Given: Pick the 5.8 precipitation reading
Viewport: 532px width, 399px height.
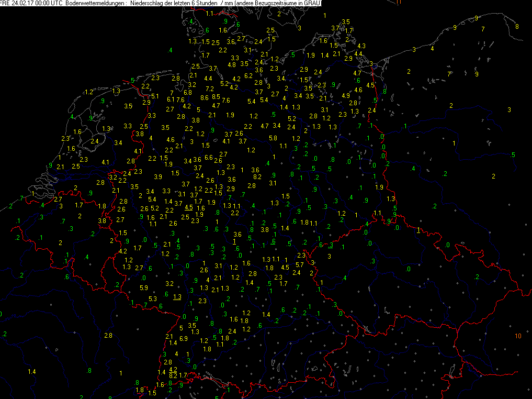Looking at the screenshot, I should [273, 138].
